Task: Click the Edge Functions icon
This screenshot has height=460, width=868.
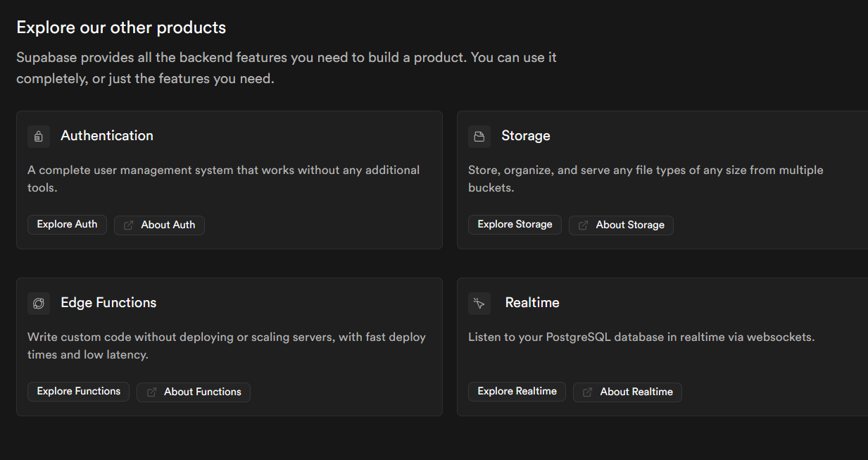Action: pos(39,304)
